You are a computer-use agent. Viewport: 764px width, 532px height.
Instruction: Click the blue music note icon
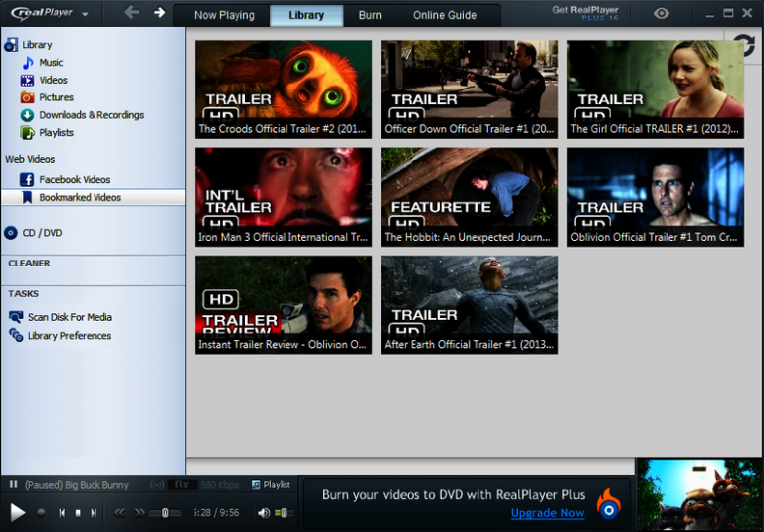pos(27,63)
